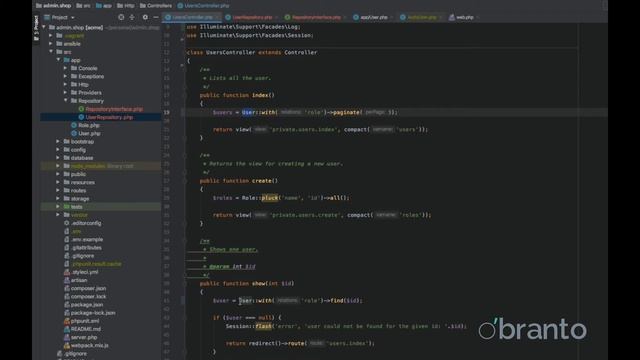The width and height of the screenshot is (640, 360).
Task: Select .env.example in project tree
Action: pyautogui.click(x=87, y=240)
